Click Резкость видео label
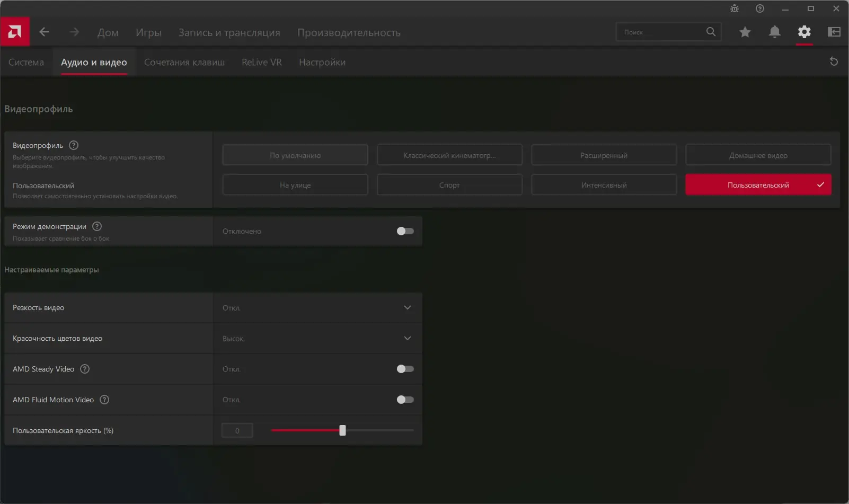The width and height of the screenshot is (849, 504). click(38, 307)
